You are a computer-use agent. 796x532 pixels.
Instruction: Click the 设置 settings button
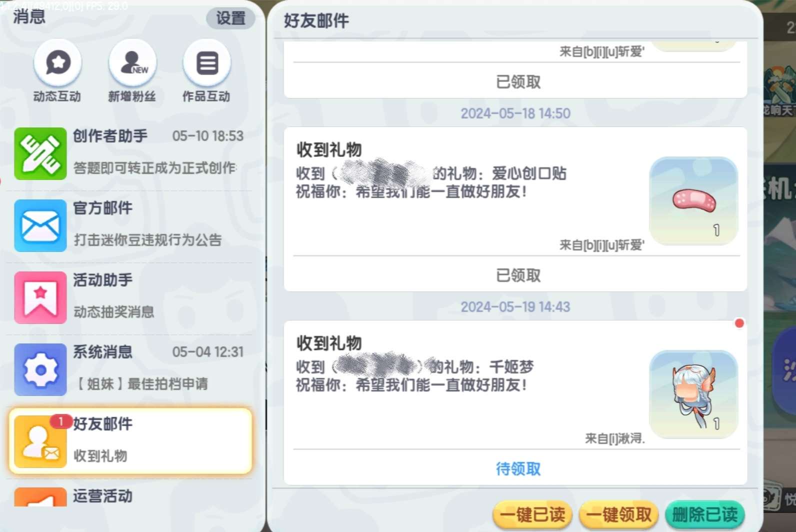pos(230,18)
